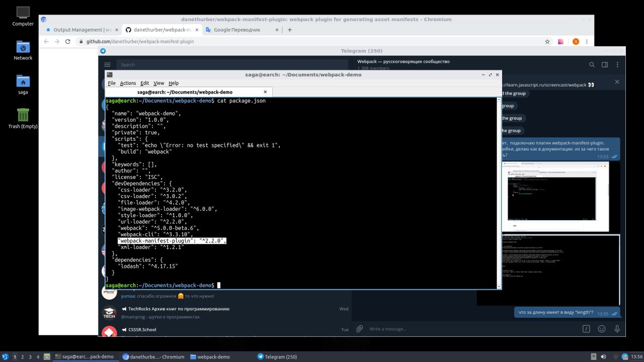Open terminal File menu
The height and width of the screenshot is (362, 644).
(x=112, y=83)
